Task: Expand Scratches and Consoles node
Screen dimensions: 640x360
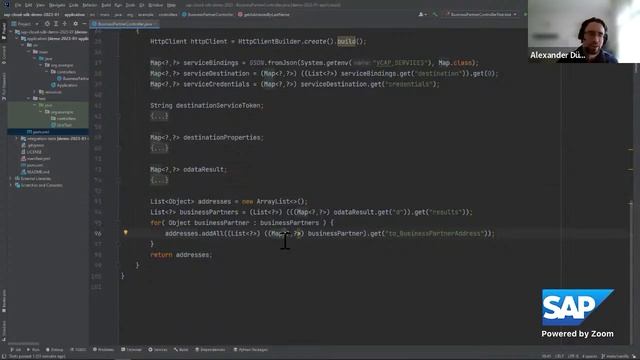Action: click(11, 185)
